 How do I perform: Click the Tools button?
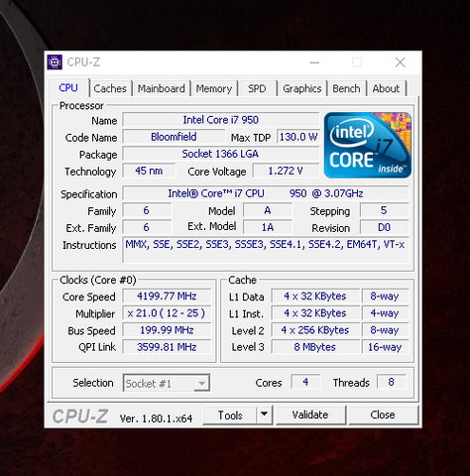click(x=230, y=416)
